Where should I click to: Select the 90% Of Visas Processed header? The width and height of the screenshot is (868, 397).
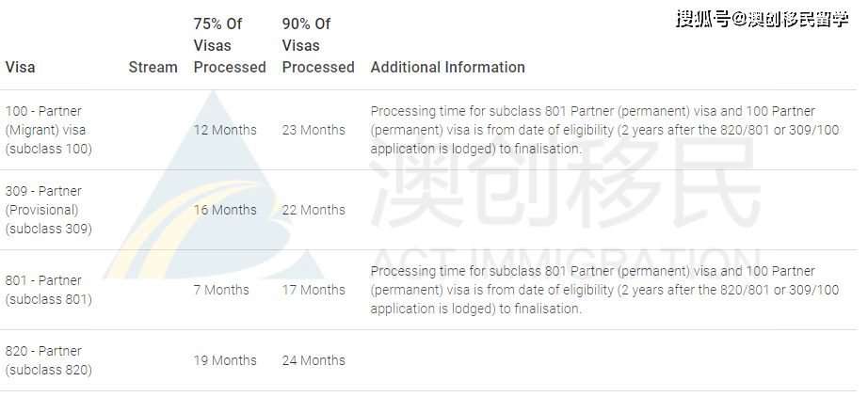pyautogui.click(x=318, y=45)
